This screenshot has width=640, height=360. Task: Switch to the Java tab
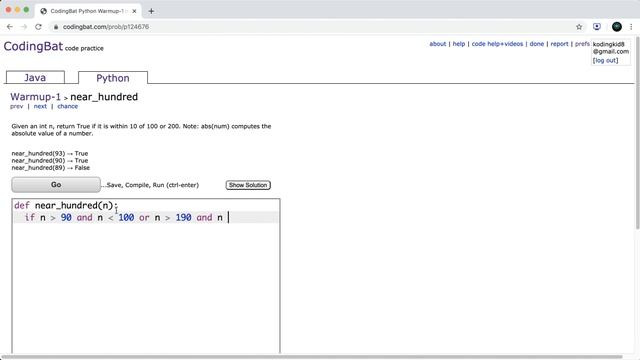coord(35,78)
